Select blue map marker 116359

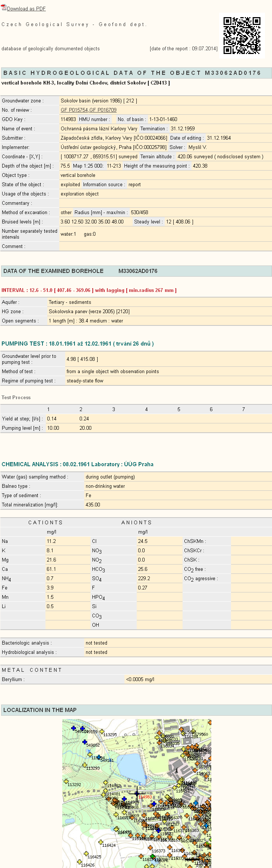click(x=154, y=804)
